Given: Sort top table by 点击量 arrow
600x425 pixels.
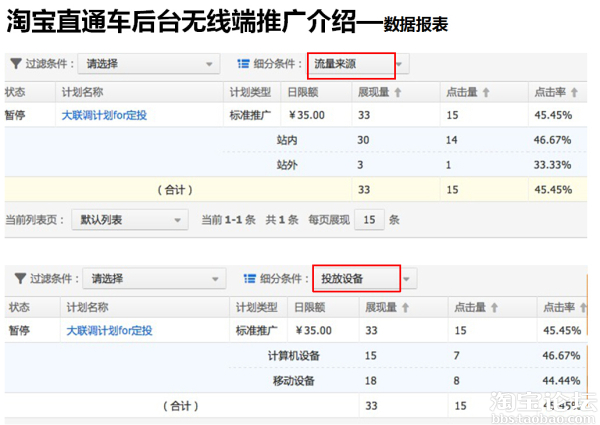Looking at the screenshot, I should [486, 92].
